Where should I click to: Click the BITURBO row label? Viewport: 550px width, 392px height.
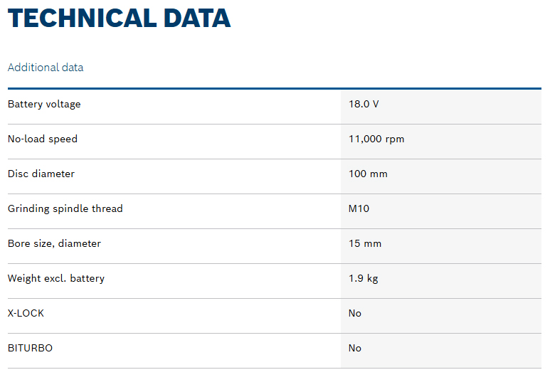30,349
